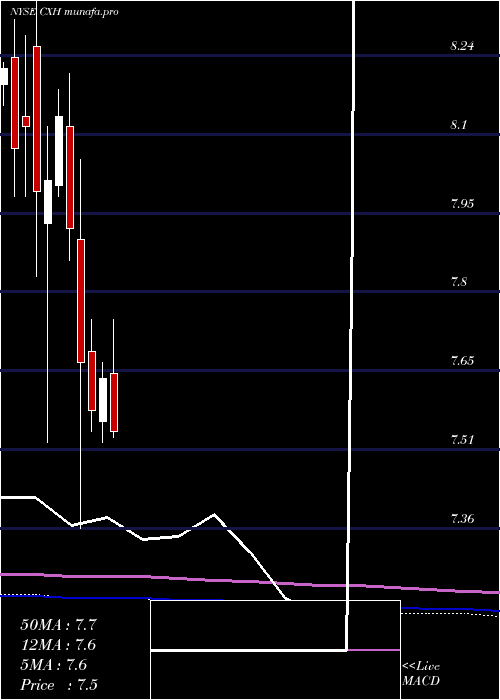The image size is (500, 700).
Task: Click the 5MA : 7.6 value
Action: 54,665
